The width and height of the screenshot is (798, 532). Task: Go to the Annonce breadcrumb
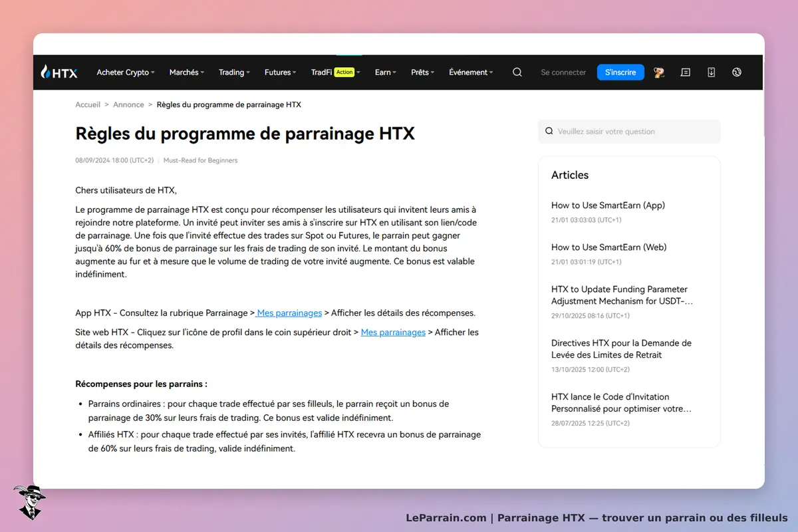(x=128, y=105)
